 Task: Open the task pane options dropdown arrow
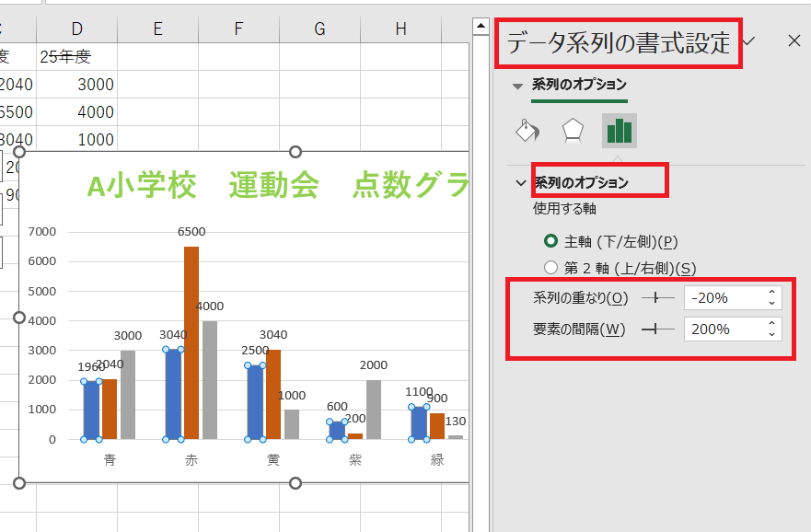[749, 40]
